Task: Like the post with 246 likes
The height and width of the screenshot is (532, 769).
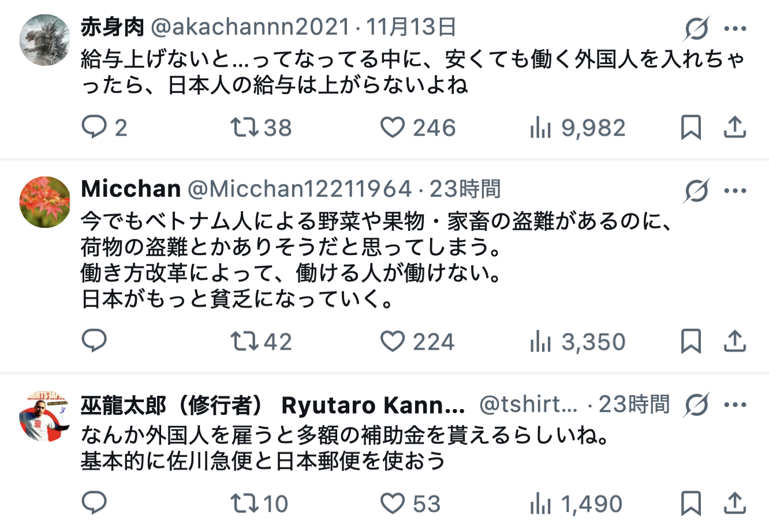Action: (393, 128)
